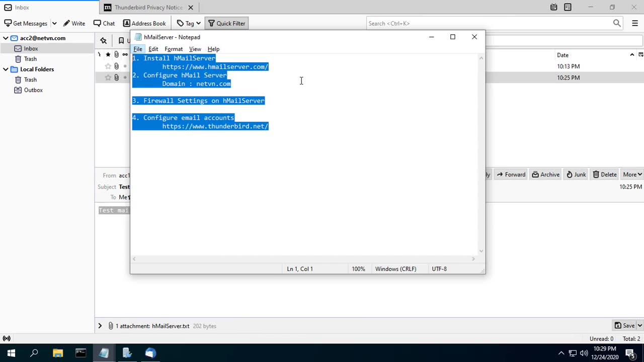Screen dimensions: 644x362
Task: Open the column picker icon beside Date
Action: click(x=640, y=55)
